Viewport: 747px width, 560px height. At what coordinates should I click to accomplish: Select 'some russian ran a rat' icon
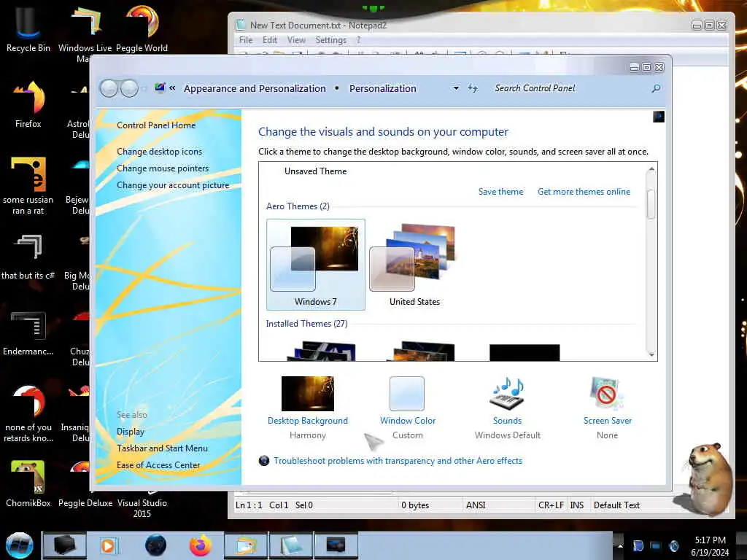pos(28,186)
